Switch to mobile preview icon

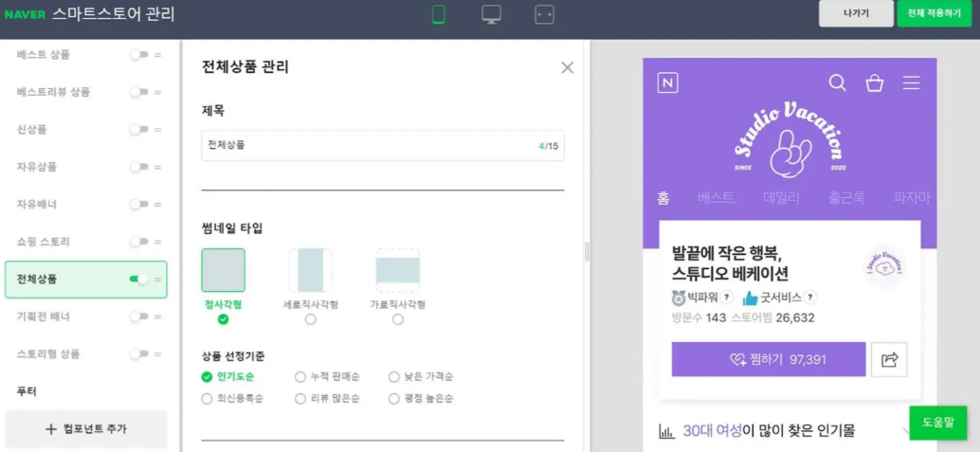point(439,14)
